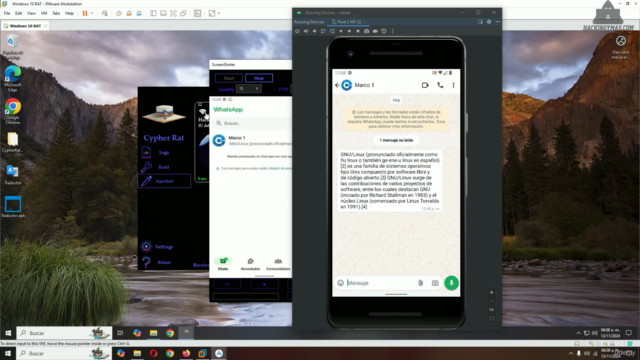Select Injection in Cypher Rat sidebar

[x=164, y=181]
